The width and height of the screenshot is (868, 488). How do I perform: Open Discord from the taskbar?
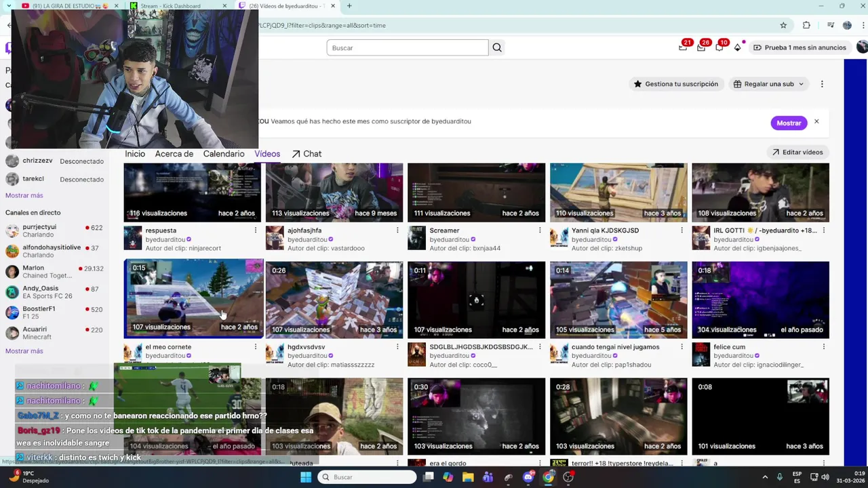[528, 477]
